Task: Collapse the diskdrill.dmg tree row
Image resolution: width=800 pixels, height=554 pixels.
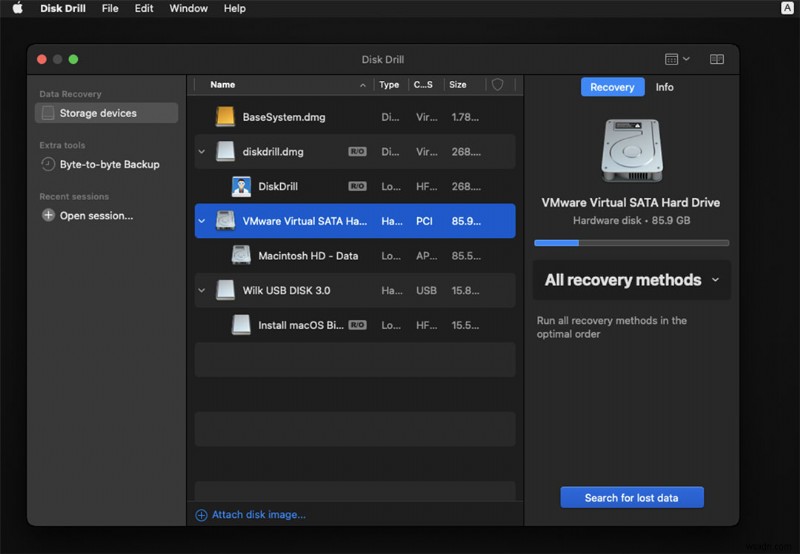Action: pyautogui.click(x=202, y=152)
